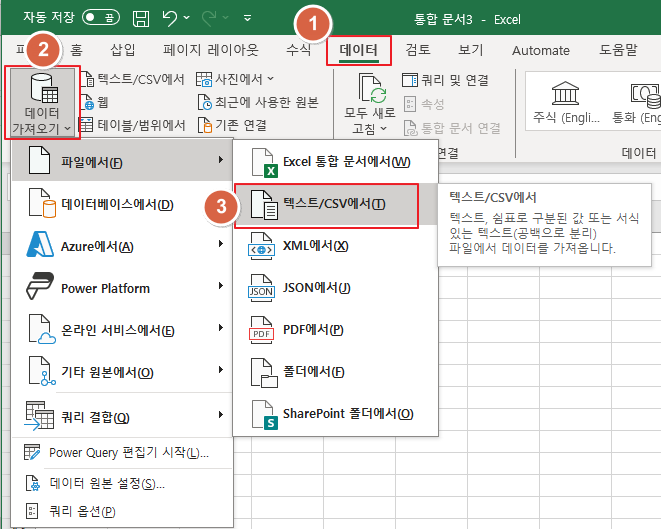
Task: Open 데이터 원본 설정(S)...
Action: (x=122, y=483)
